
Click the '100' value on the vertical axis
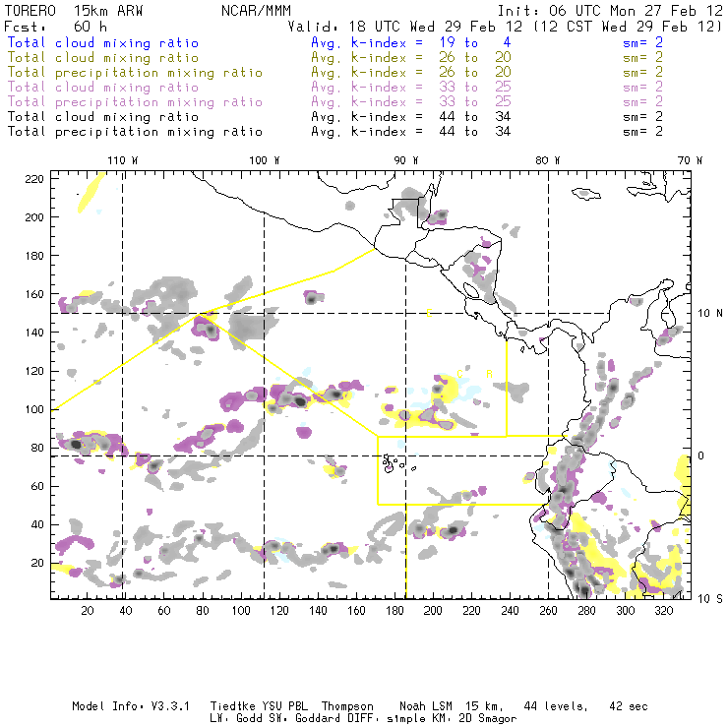coord(33,409)
